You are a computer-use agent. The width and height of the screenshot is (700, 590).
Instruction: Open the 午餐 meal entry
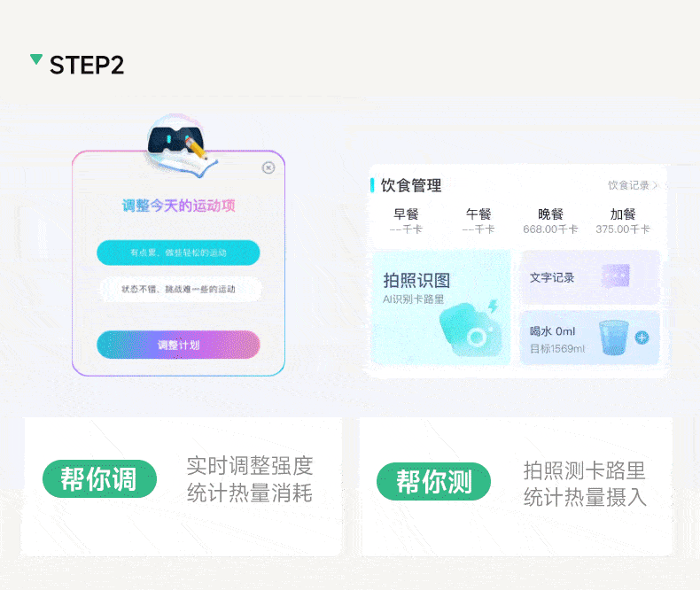click(x=478, y=221)
